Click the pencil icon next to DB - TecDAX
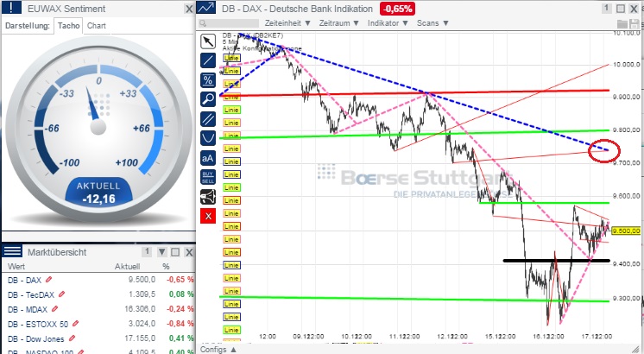This screenshot has width=644, height=354. point(62,294)
